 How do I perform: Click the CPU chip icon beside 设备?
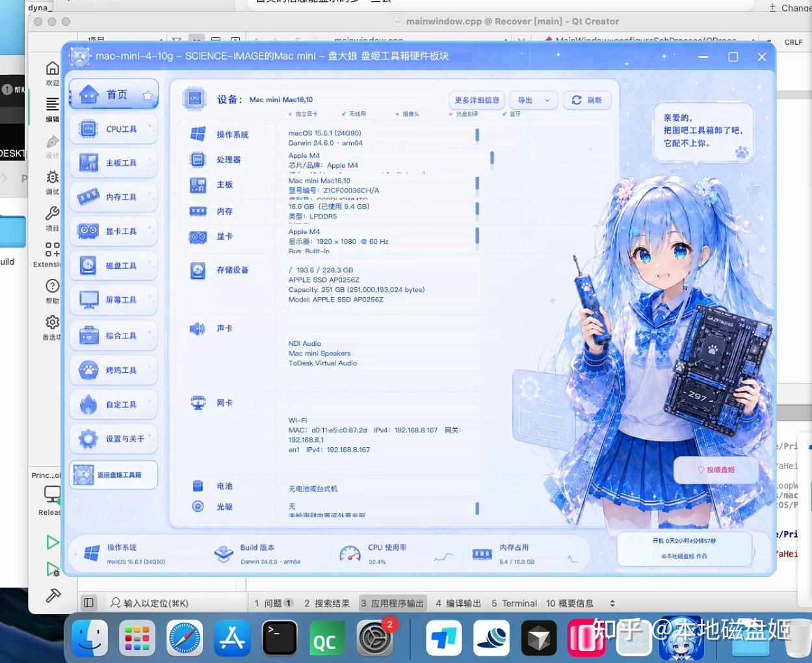[194, 99]
